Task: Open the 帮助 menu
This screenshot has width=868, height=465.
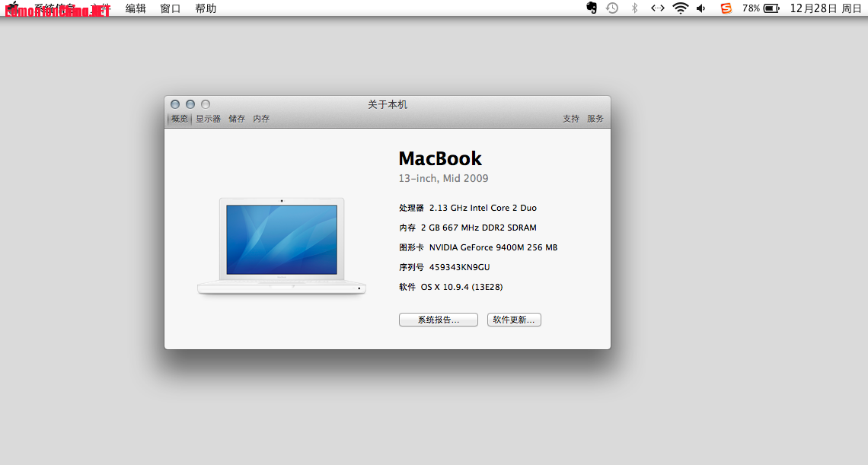Action: [206, 8]
